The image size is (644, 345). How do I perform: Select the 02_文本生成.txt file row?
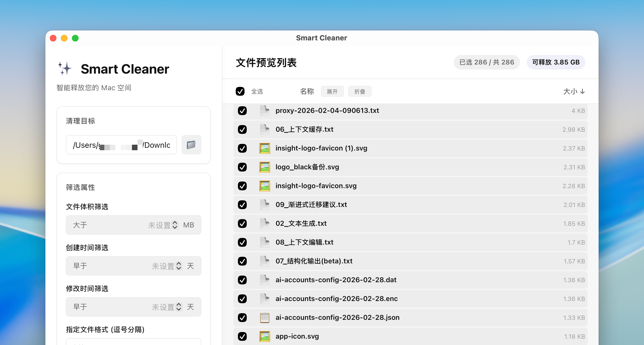(411, 224)
